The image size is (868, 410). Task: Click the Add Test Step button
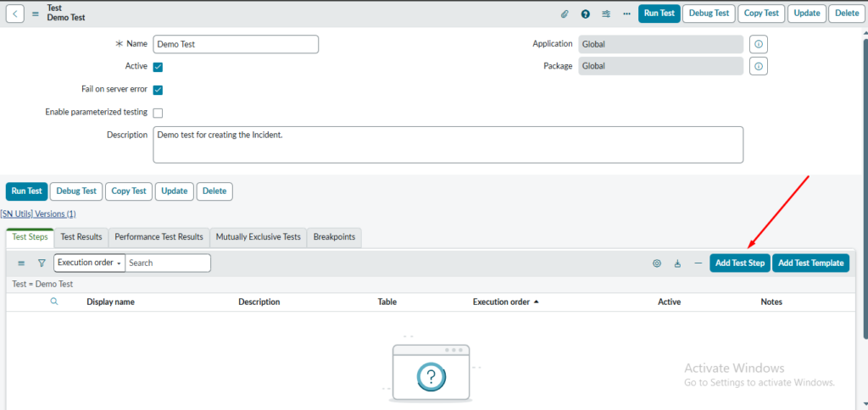pos(739,263)
